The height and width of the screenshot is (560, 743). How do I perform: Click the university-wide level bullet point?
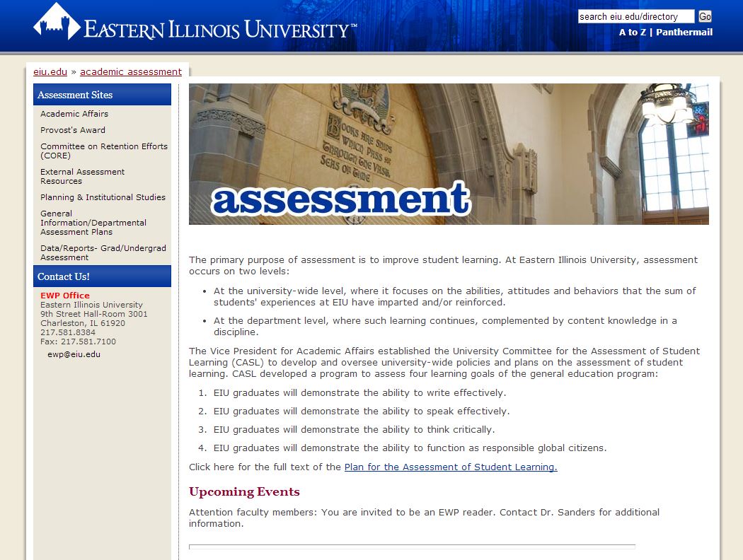[454, 296]
